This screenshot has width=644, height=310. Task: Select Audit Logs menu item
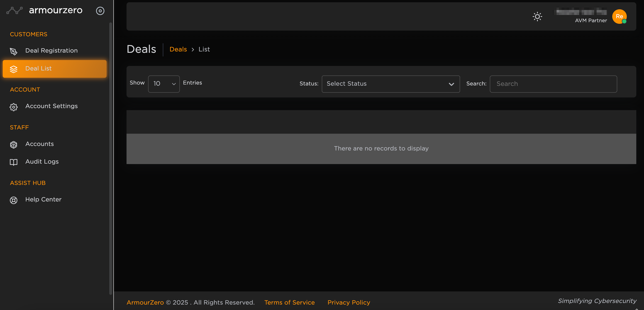pos(42,162)
